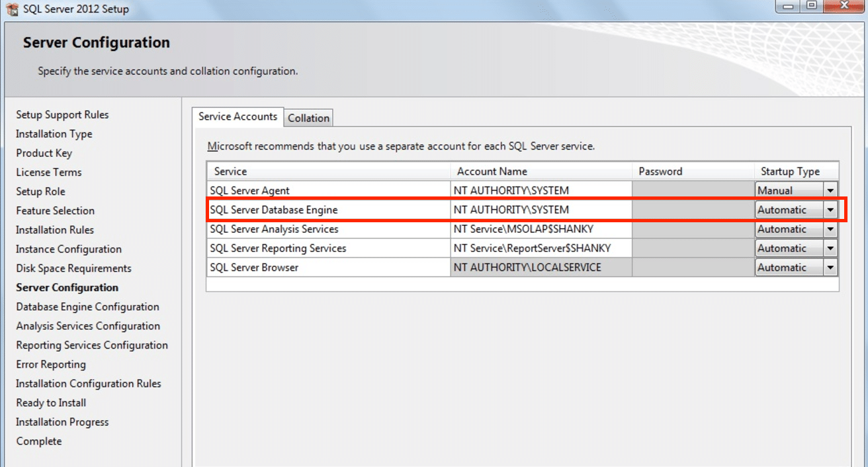868x467 pixels.
Task: Select the Database Engine Configuration step
Action: pos(88,306)
